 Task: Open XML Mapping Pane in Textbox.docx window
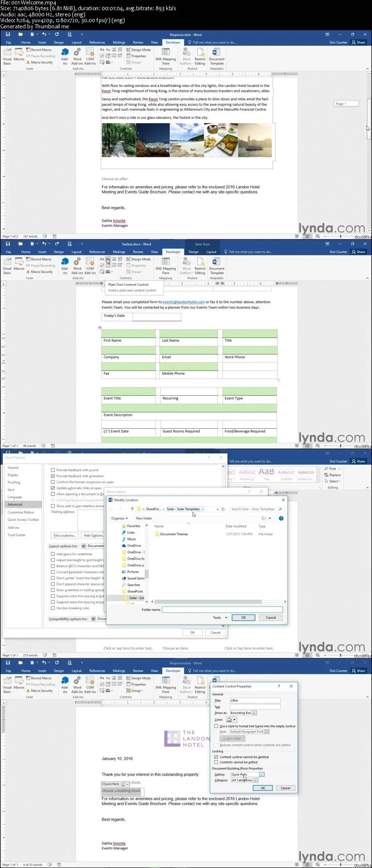point(166,265)
